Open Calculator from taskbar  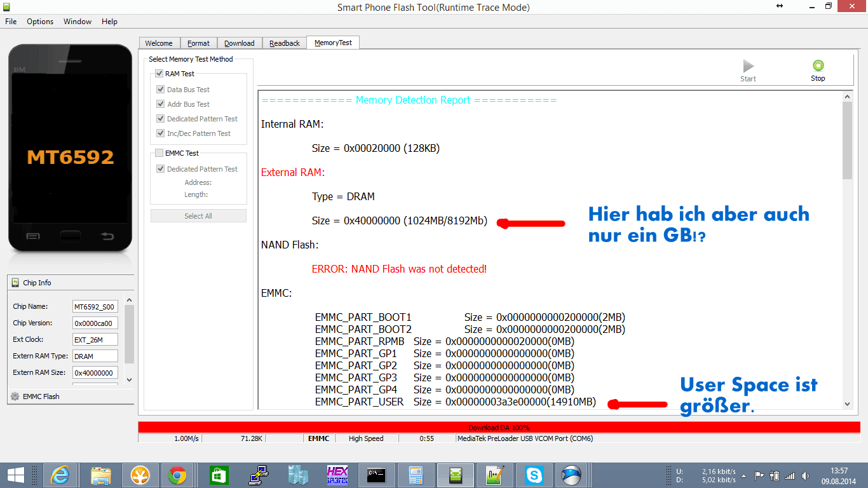coord(416,475)
